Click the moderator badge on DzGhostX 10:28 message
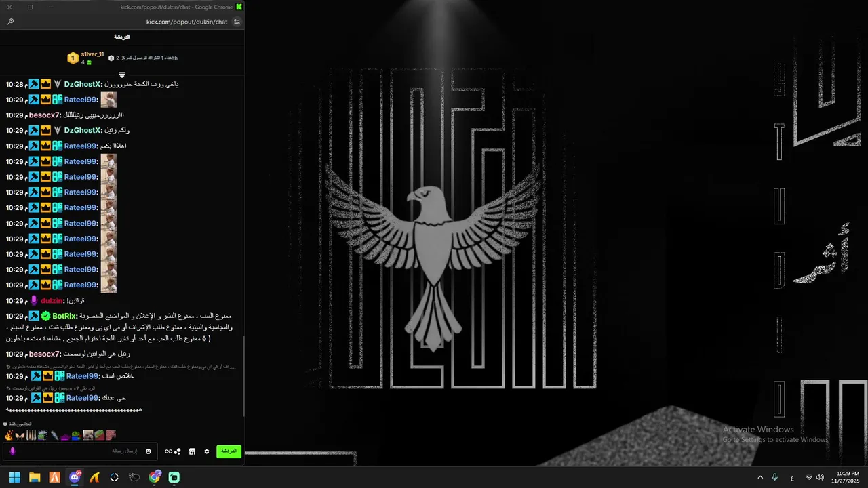Image resolution: width=868 pixels, height=488 pixels. [x=34, y=84]
